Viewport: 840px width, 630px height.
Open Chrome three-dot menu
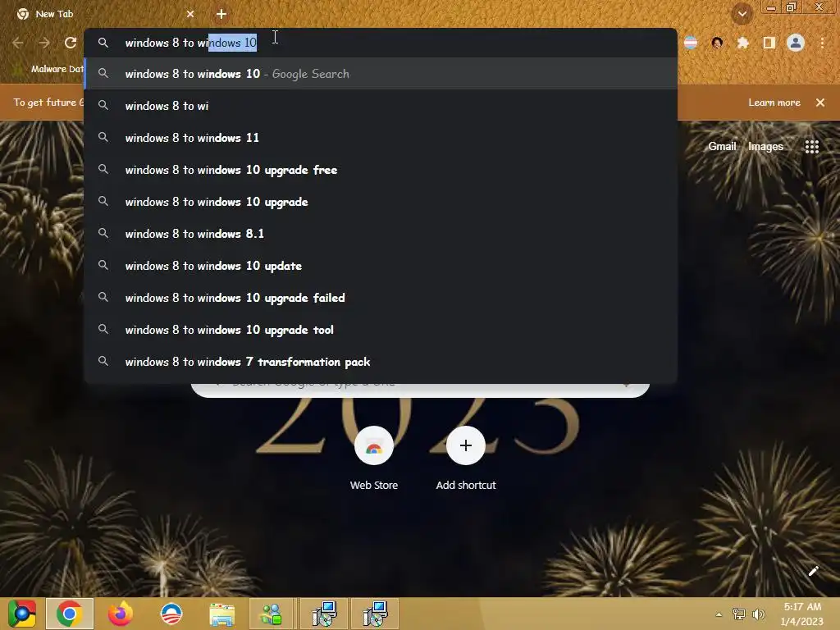pos(822,43)
